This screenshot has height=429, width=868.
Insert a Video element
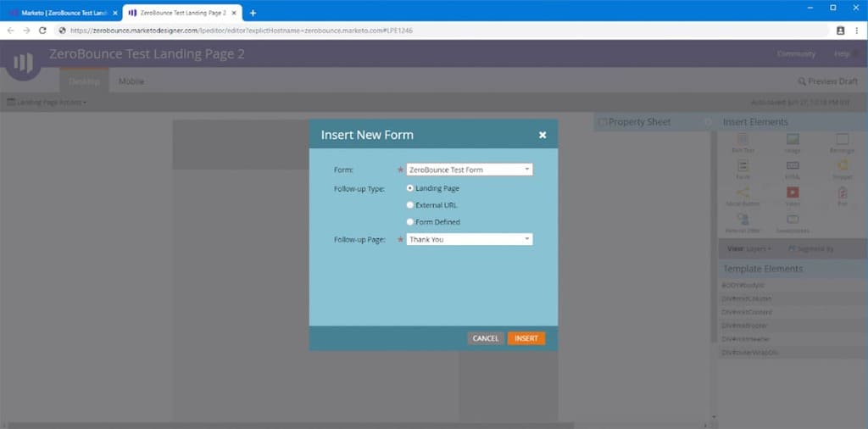793,197
